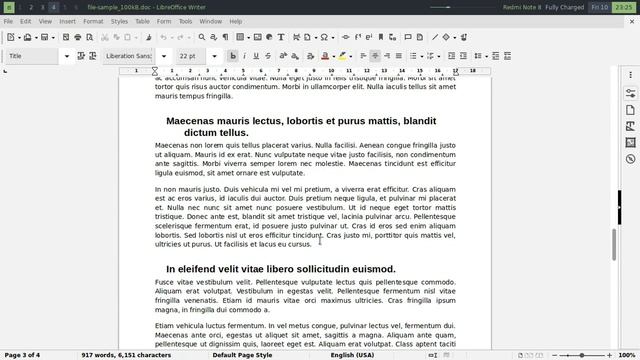
Task: Expand the Font Size dropdown arrow
Action: click(214, 56)
